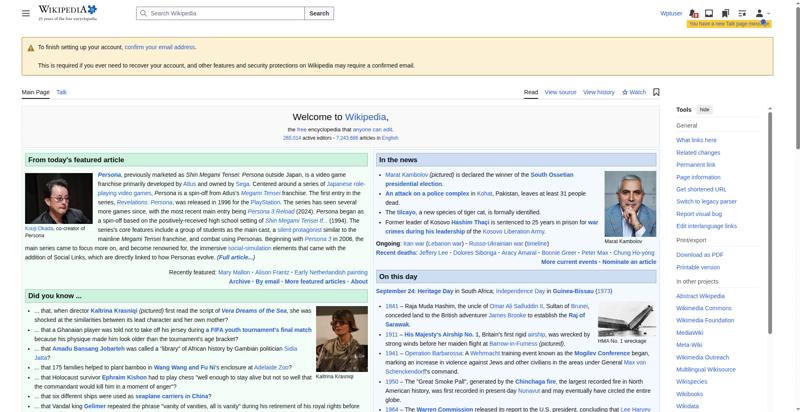This screenshot has height=412, width=800.
Task: Open Wikibooks project link
Action: tap(689, 394)
